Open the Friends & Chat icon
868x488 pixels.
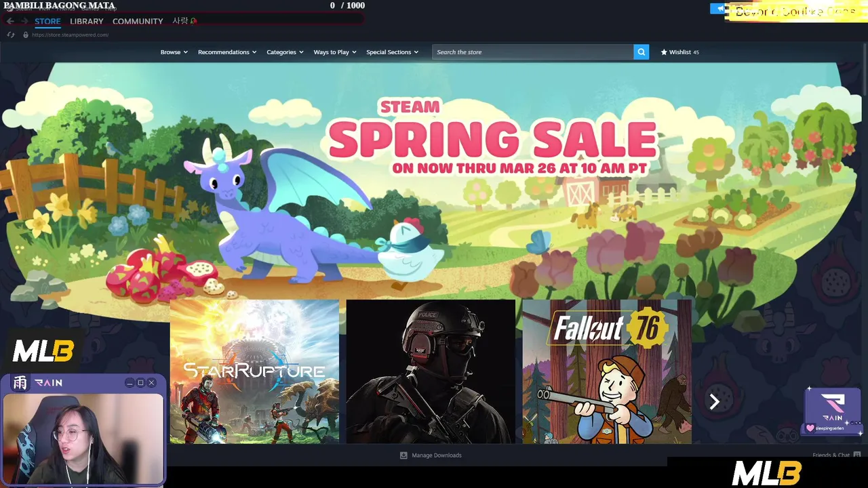point(857,455)
